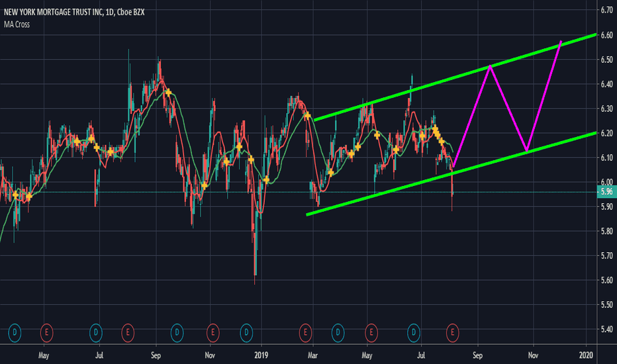
Task: Click the Sep label after Jul 2019
Action: (477, 355)
